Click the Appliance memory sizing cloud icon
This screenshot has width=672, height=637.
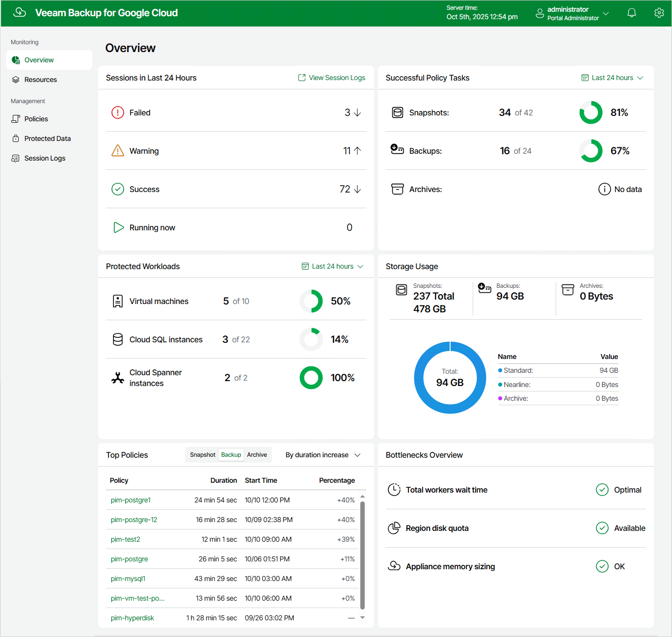(x=394, y=566)
